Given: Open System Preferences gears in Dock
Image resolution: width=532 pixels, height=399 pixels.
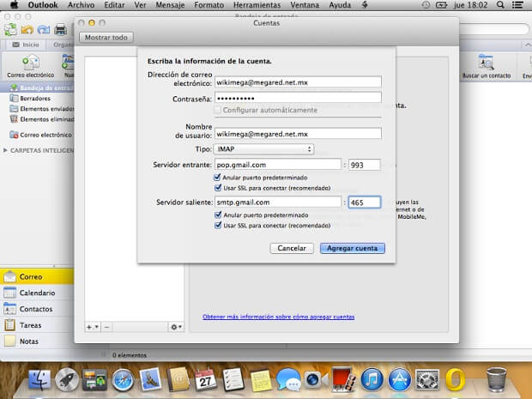Looking at the screenshot, I should pyautogui.click(x=427, y=379).
